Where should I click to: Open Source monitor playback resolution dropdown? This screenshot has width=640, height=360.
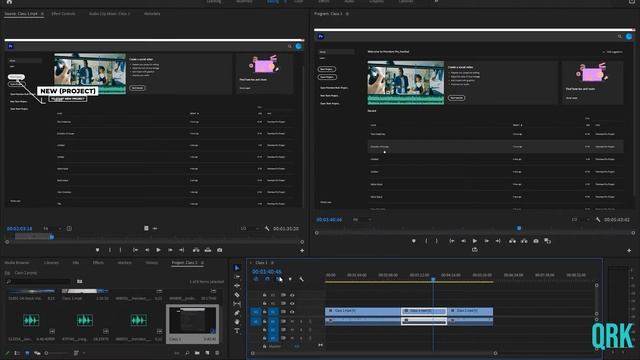click(x=249, y=229)
